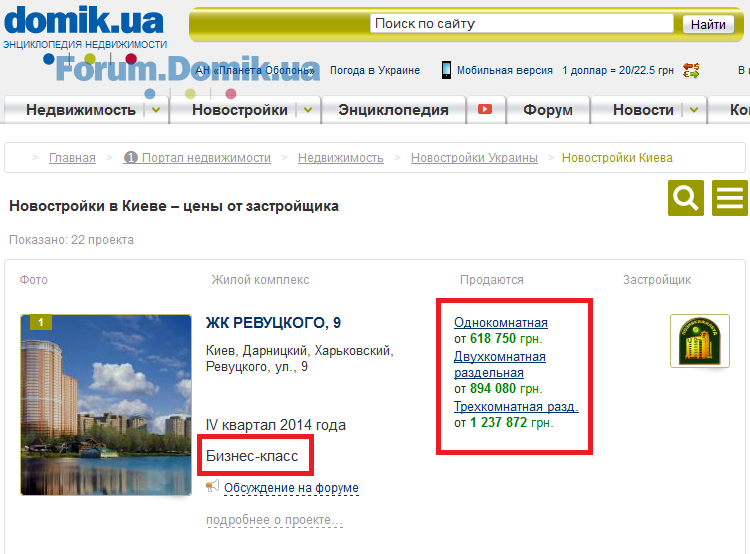The height and width of the screenshot is (554, 750).
Task: Click the megaphone icon near forum discussion
Action: click(212, 487)
